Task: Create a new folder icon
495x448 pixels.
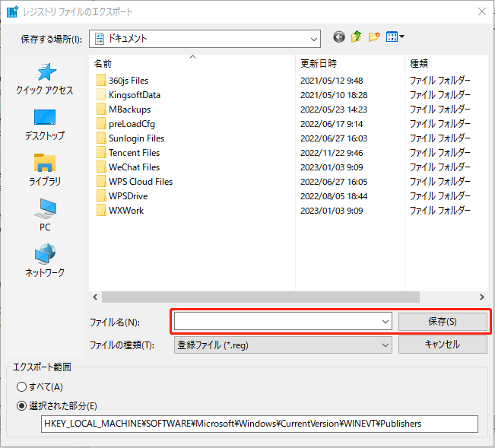Action: click(x=374, y=37)
